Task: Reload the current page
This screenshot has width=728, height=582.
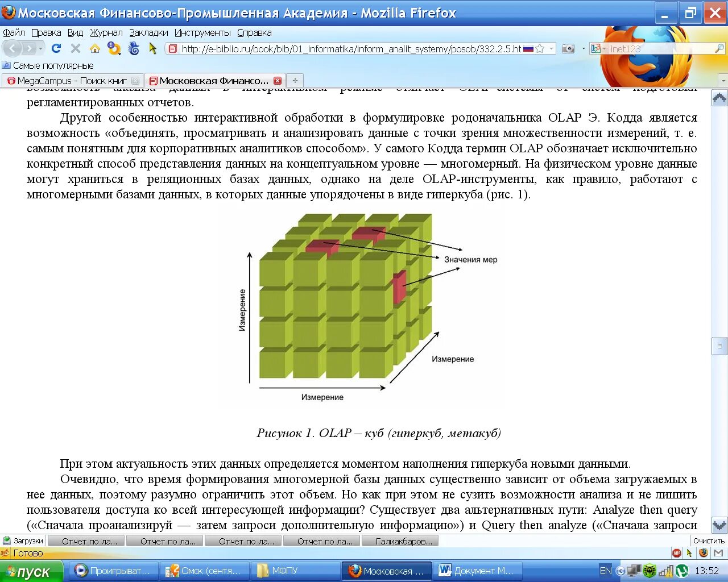Action: pos(56,49)
